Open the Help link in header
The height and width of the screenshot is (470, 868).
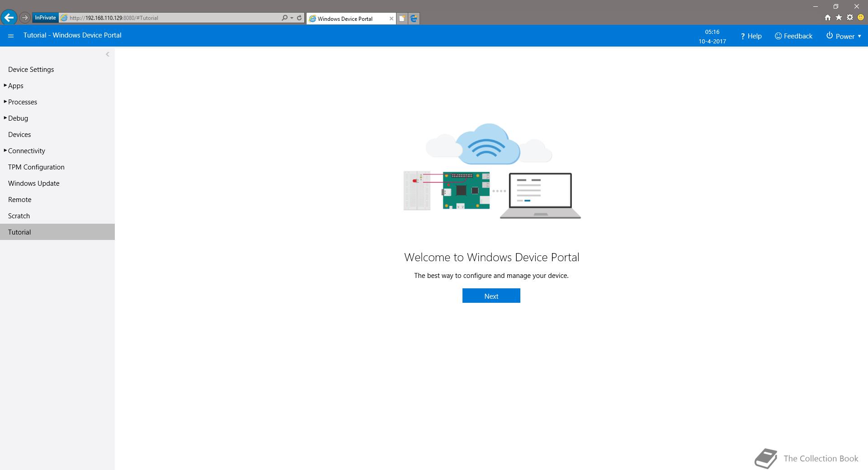click(751, 36)
